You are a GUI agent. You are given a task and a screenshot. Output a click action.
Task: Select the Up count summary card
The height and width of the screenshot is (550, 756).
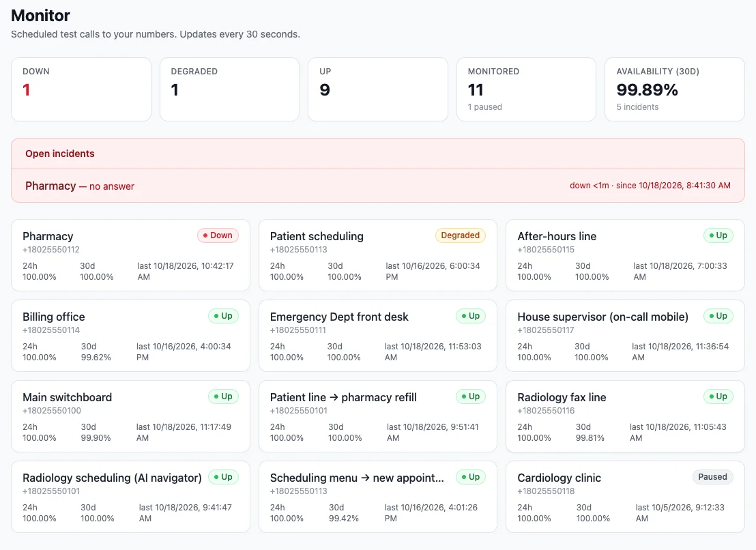click(377, 89)
